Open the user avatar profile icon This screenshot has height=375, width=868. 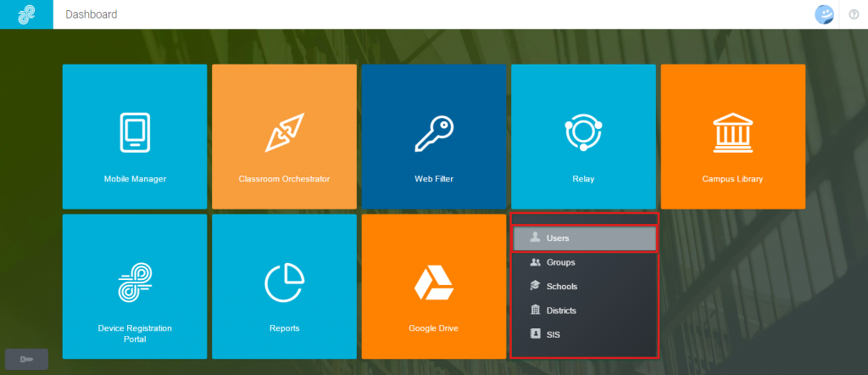(824, 14)
